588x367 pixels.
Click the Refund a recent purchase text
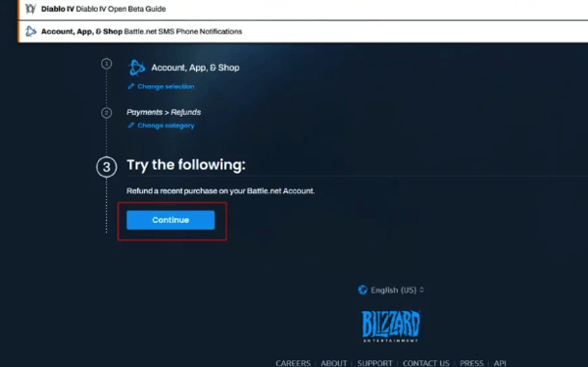tap(220, 190)
